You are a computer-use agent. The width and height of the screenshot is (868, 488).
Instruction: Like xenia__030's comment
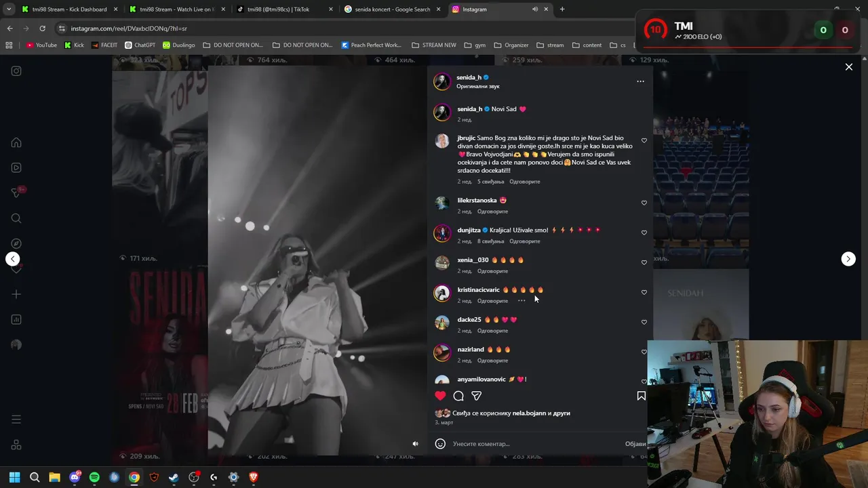(644, 262)
